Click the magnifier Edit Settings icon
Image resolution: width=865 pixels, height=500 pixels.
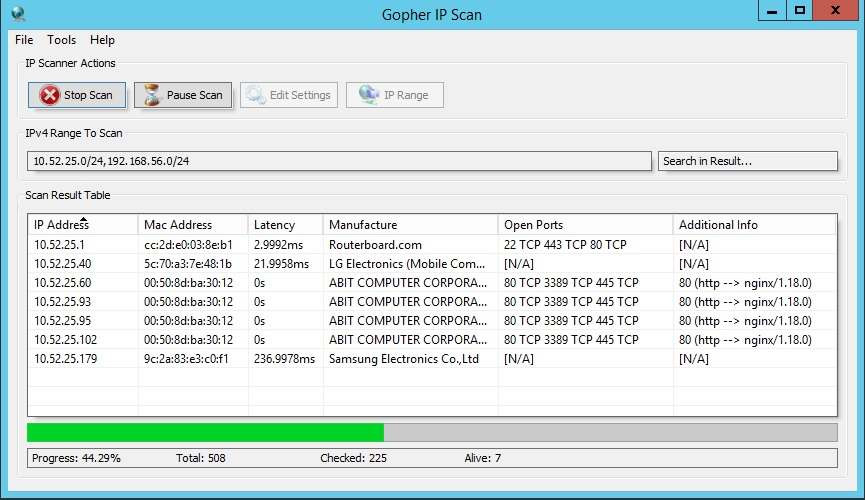pos(255,94)
